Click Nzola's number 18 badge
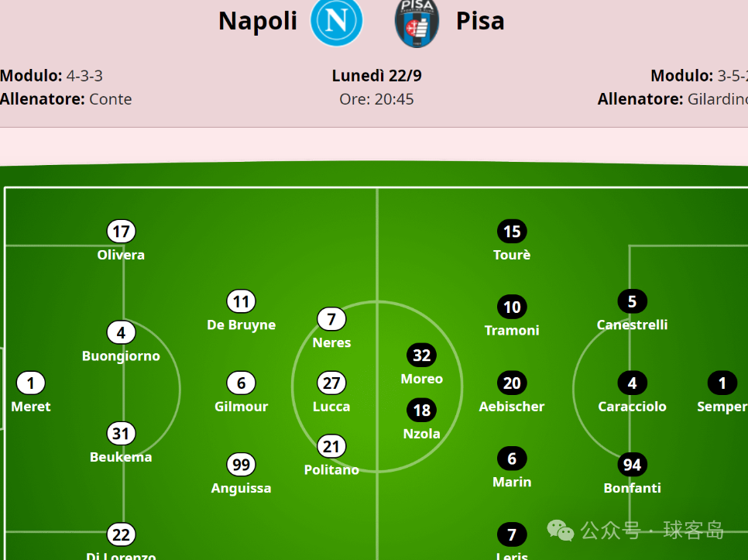This screenshot has height=560, width=748. click(x=422, y=411)
